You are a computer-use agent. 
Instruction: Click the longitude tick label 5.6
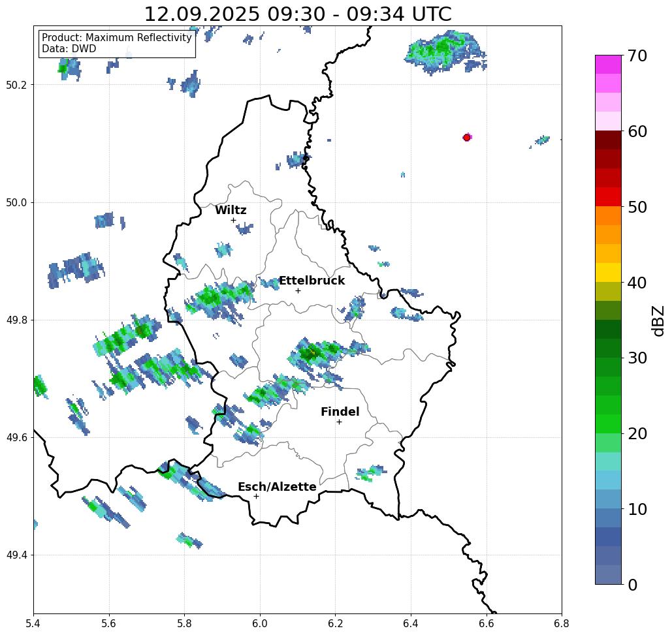(109, 623)
